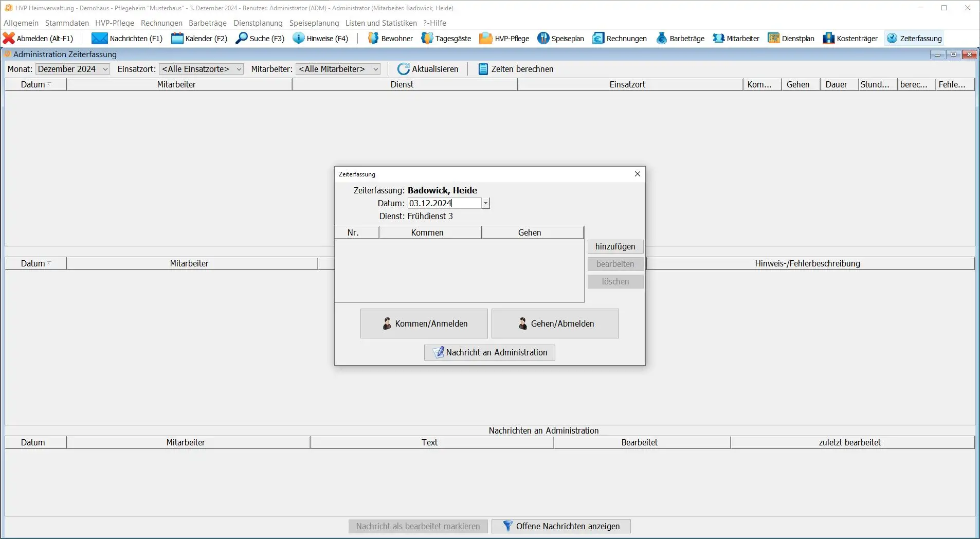Open the Listen und Statistiken menu
Image resolution: width=980 pixels, height=539 pixels.
(x=380, y=23)
